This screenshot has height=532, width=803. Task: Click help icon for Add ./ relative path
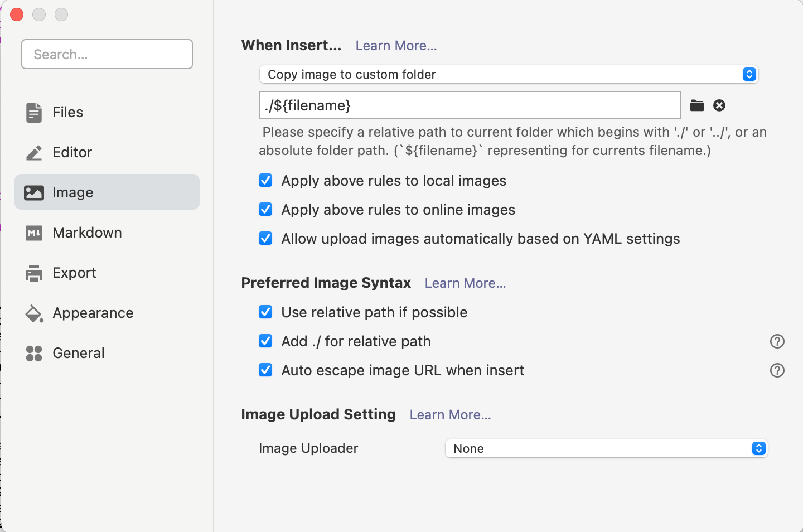(x=777, y=341)
